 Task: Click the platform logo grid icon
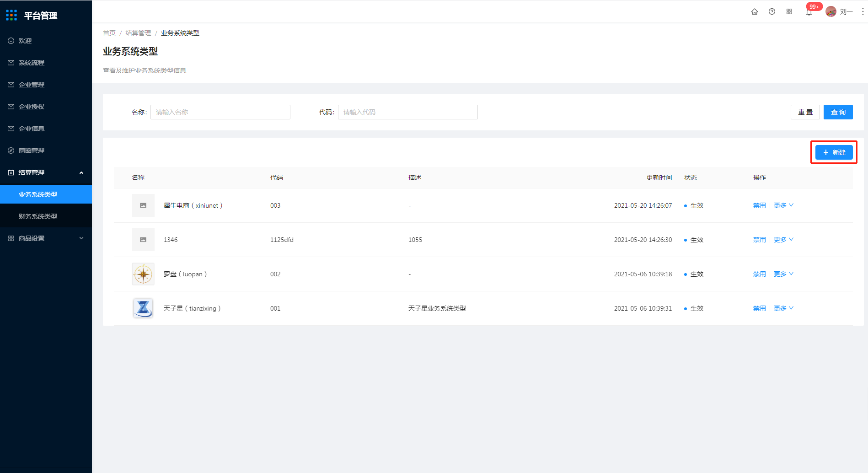tap(11, 16)
